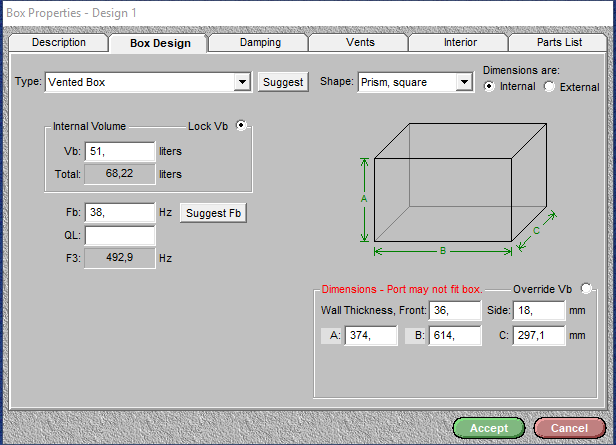Screen dimensions: 616x445
Task: Click the A dimension label button
Action: click(x=332, y=336)
